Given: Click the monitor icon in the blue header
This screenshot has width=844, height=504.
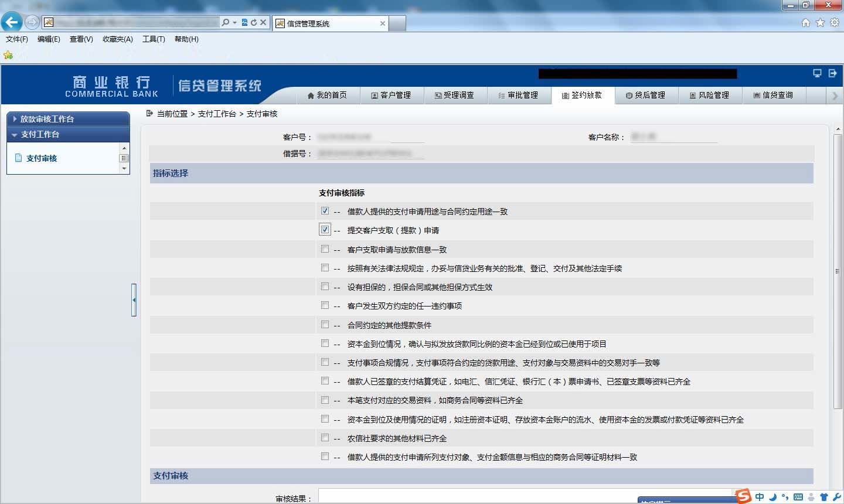Looking at the screenshot, I should [x=817, y=73].
